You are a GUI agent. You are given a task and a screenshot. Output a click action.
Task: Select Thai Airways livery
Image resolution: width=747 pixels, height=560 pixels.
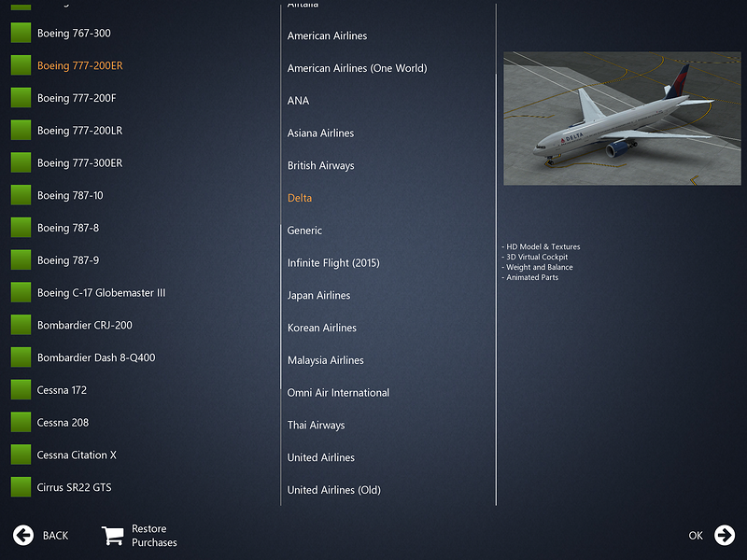(317, 425)
